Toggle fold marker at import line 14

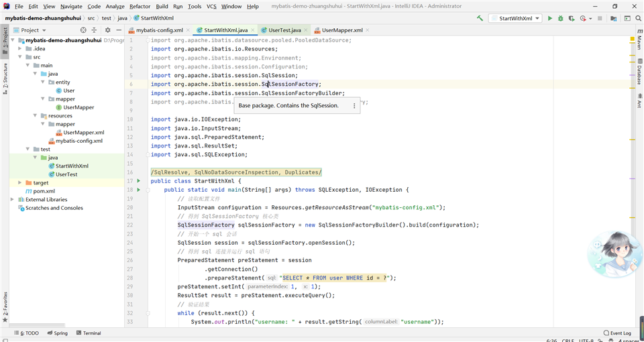click(x=148, y=155)
